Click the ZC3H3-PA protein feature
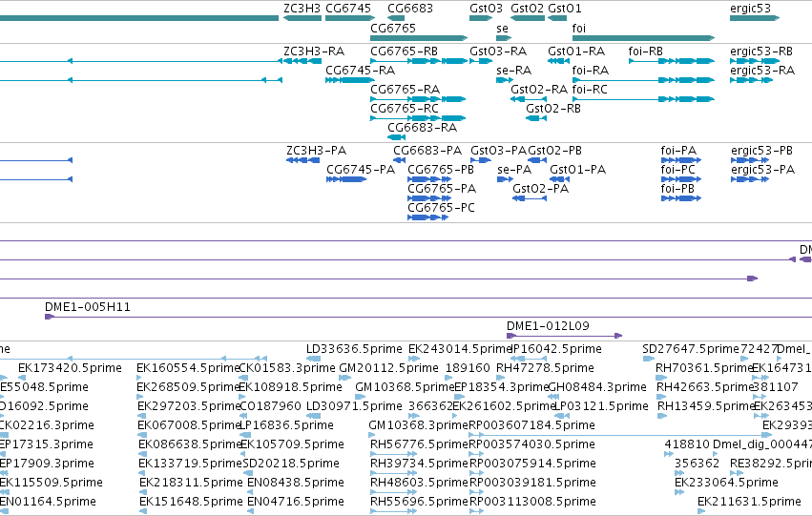 pos(302,160)
